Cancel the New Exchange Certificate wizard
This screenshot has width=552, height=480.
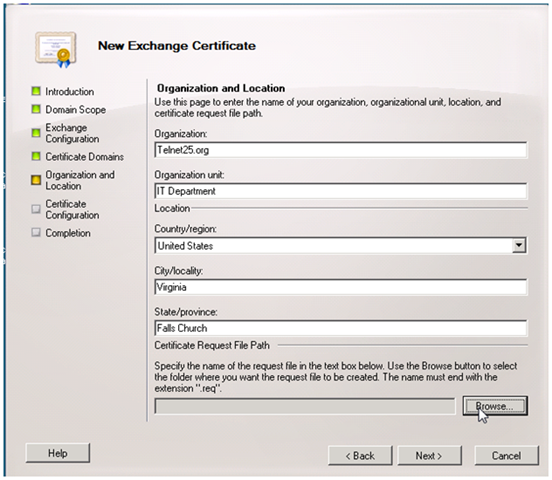click(507, 456)
